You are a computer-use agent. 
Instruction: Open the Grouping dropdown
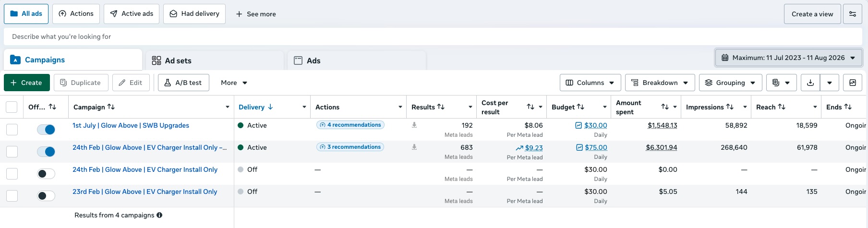tap(731, 83)
